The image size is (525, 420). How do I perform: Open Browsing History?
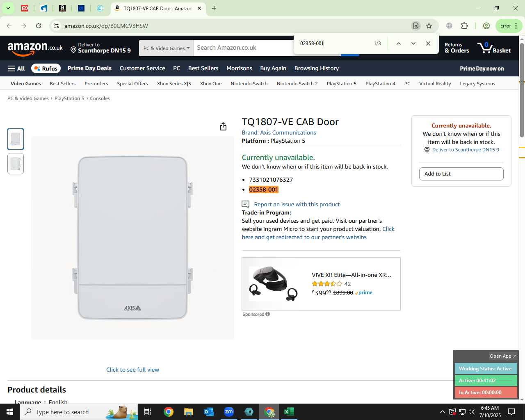pyautogui.click(x=317, y=68)
